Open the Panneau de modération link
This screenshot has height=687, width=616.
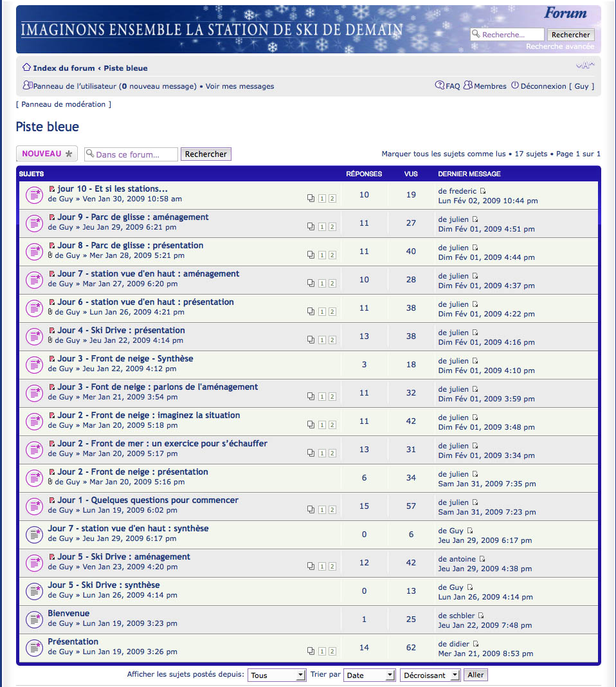[63, 104]
